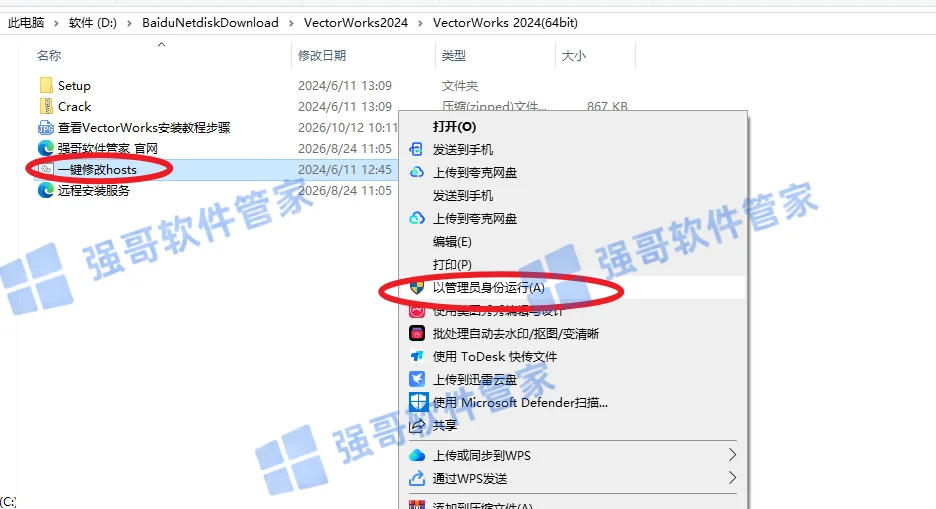Open submenu arrow of 通过WPS发送
Image resolution: width=936 pixels, height=509 pixels.
pos(732,478)
